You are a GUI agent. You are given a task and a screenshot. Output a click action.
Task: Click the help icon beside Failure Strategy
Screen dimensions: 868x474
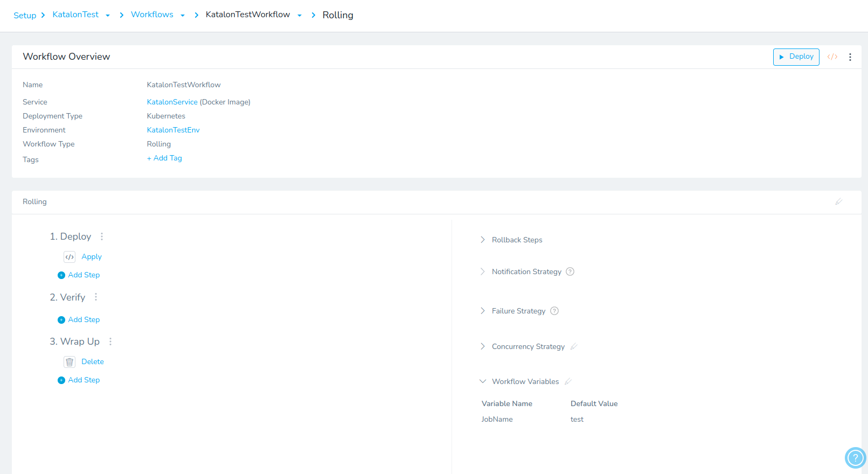pos(554,311)
